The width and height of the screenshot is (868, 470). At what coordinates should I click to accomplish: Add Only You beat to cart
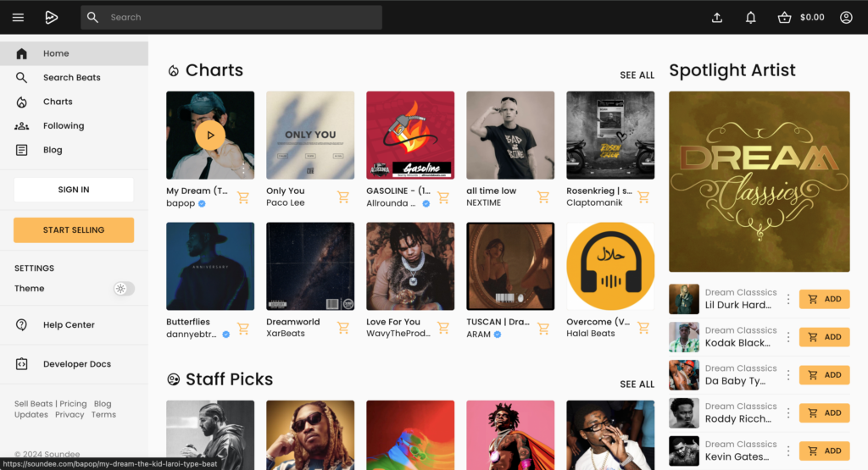tap(343, 197)
